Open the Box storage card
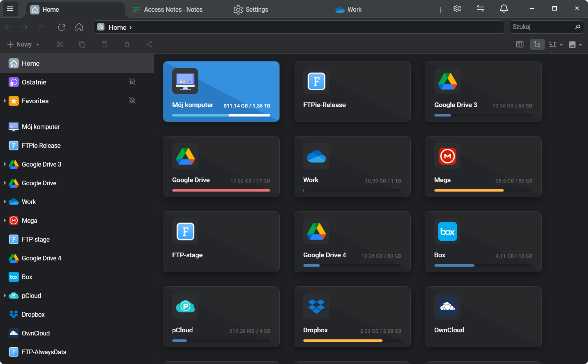 (x=483, y=242)
